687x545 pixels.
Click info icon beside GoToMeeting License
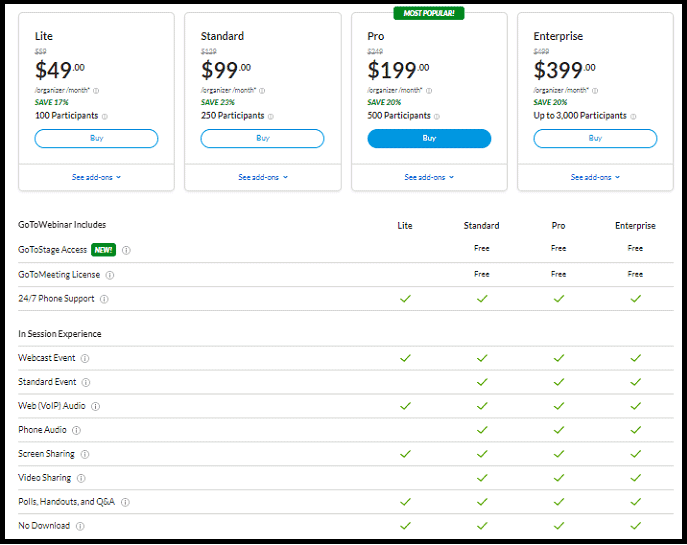[110, 275]
